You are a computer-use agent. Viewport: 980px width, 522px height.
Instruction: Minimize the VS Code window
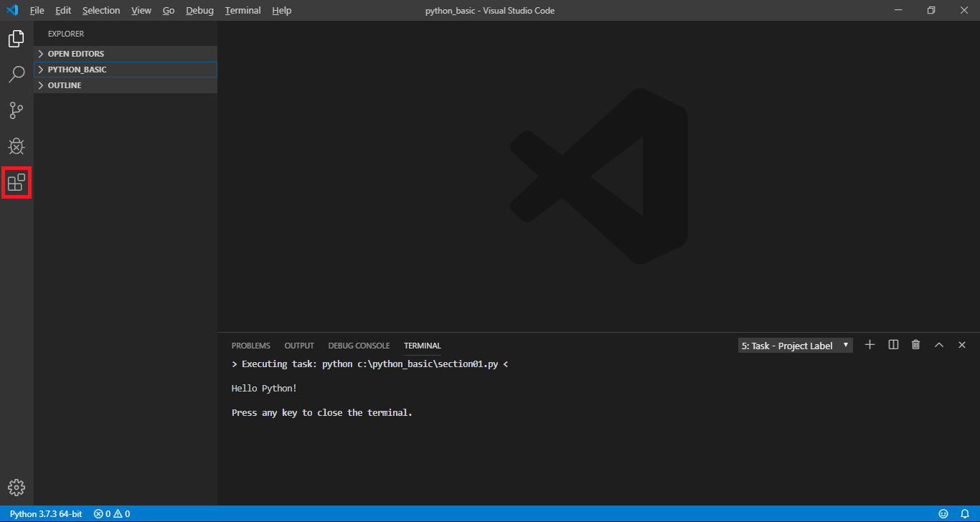(898, 10)
